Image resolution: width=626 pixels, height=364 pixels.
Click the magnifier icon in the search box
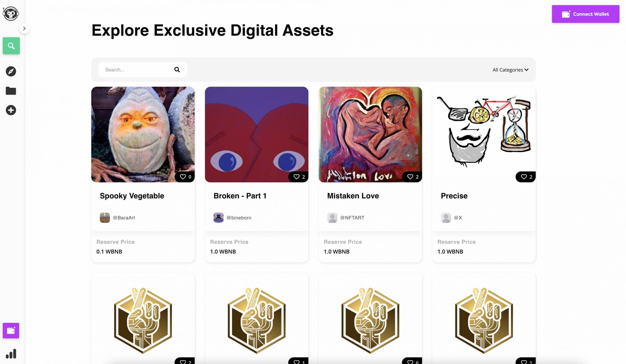[x=177, y=70]
